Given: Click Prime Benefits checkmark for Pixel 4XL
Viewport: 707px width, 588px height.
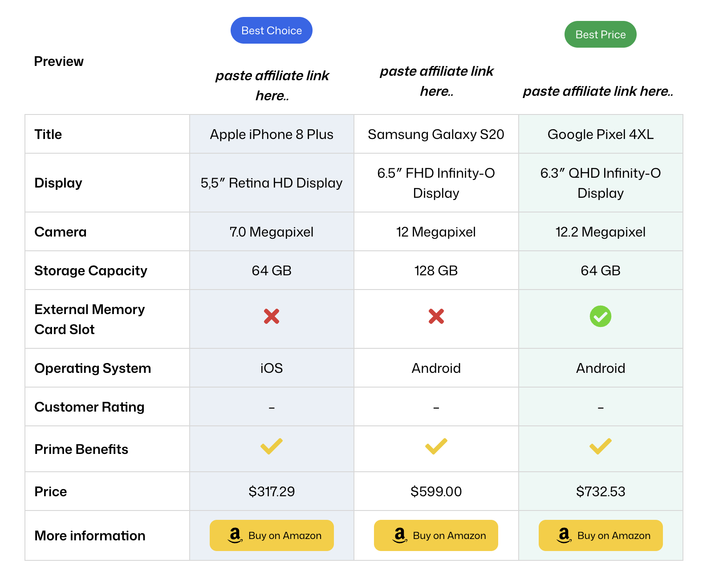Looking at the screenshot, I should [601, 446].
